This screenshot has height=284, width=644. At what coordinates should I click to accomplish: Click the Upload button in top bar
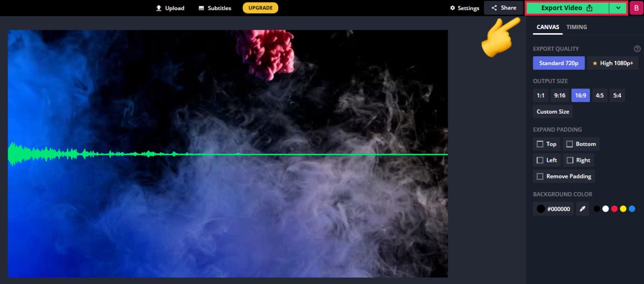[170, 8]
